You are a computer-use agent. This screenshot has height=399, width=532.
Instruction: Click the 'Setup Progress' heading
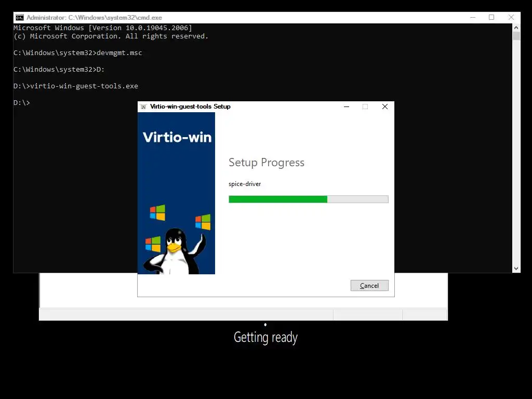(267, 163)
